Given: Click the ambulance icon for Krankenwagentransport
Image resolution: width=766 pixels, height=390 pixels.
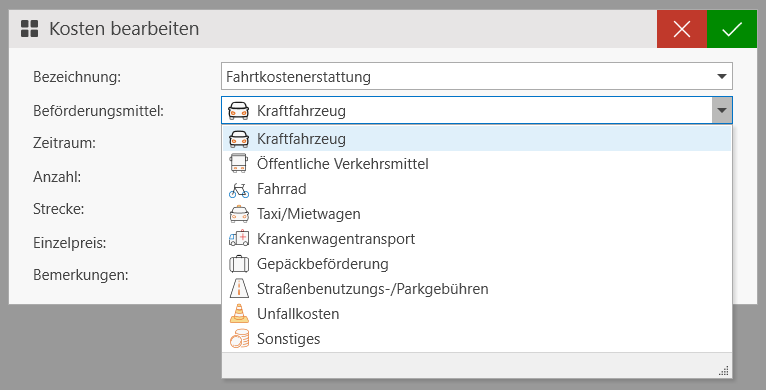Looking at the screenshot, I should 239,238.
